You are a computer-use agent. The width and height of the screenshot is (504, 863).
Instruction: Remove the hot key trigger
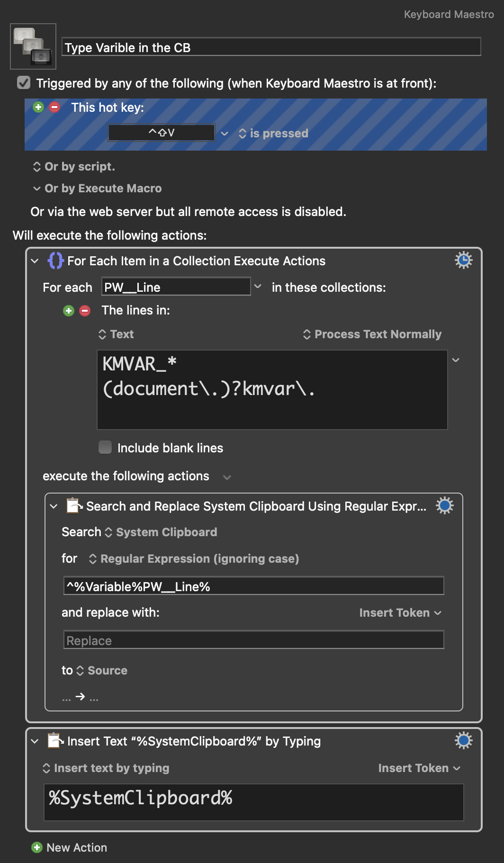pos(55,107)
